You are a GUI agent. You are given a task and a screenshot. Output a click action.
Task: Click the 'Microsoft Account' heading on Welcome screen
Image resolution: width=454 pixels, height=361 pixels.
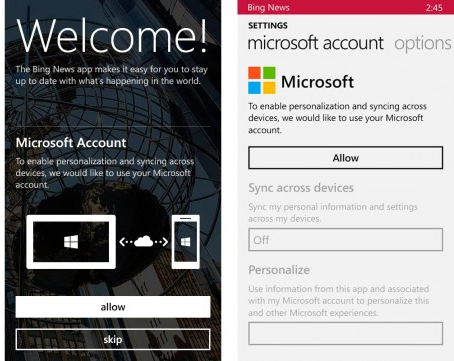(x=71, y=143)
